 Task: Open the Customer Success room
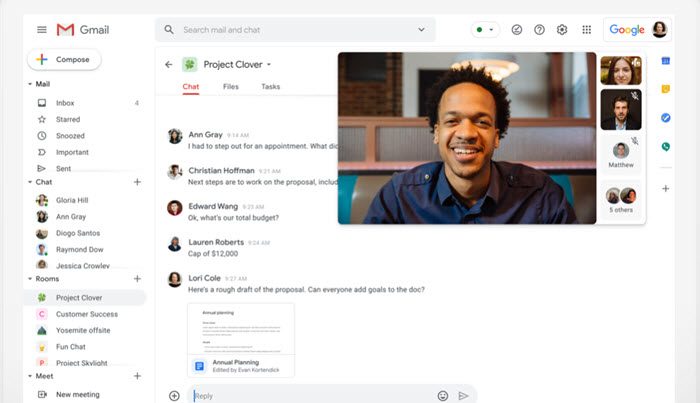point(85,314)
